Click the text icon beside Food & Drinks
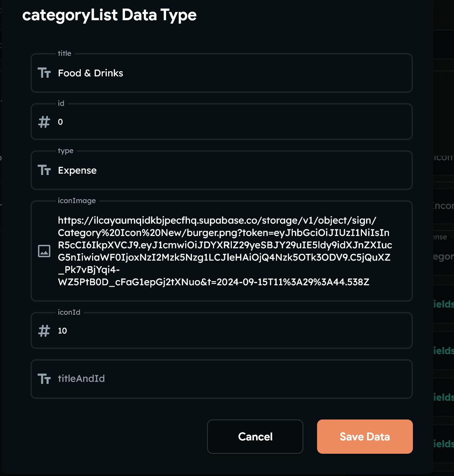This screenshot has height=476, width=454. coord(44,73)
